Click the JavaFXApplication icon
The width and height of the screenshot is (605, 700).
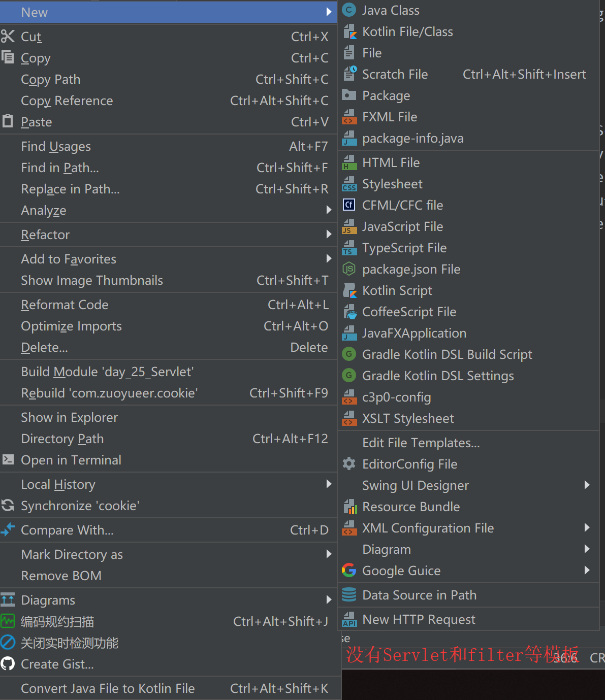pyautogui.click(x=349, y=333)
